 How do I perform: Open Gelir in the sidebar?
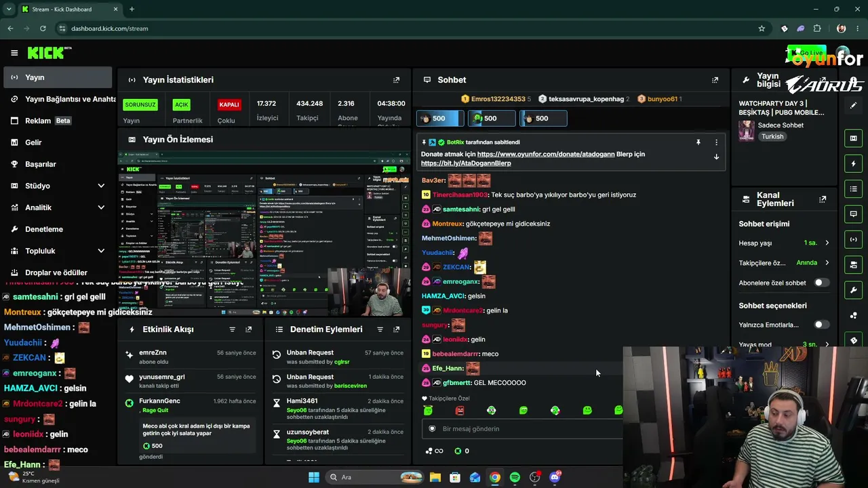tap(58, 142)
